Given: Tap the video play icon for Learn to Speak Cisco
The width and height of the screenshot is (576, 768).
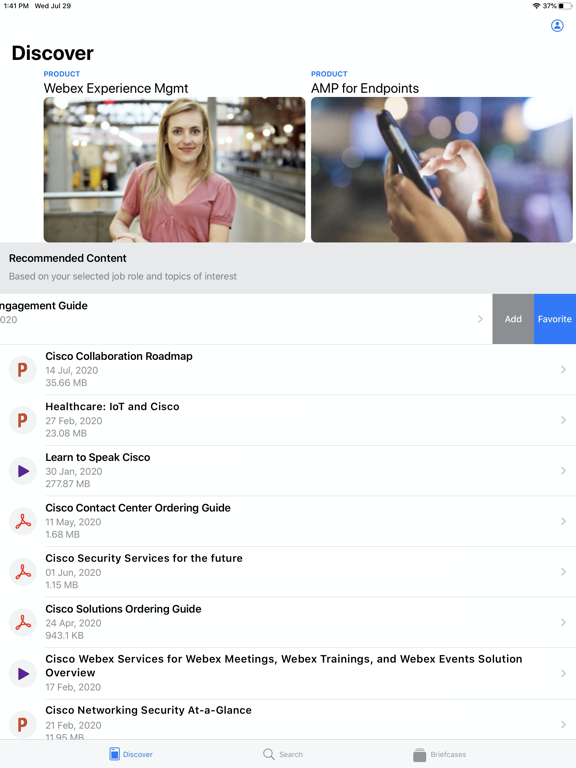Looking at the screenshot, I should click(23, 471).
